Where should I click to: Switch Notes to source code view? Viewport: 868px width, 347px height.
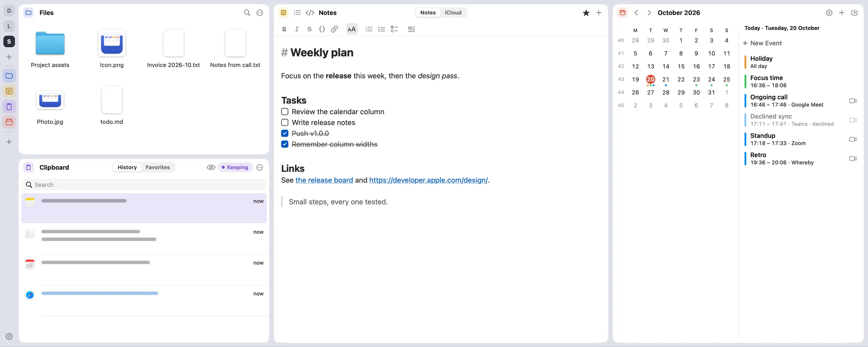[310, 13]
